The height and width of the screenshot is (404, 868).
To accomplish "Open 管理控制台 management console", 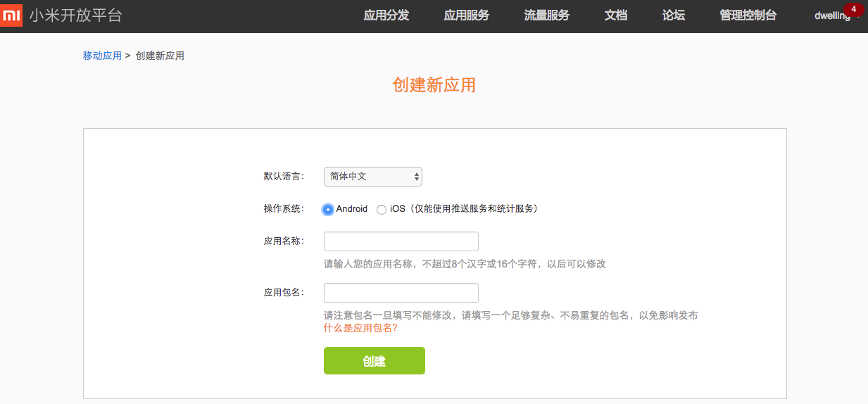I will point(748,15).
